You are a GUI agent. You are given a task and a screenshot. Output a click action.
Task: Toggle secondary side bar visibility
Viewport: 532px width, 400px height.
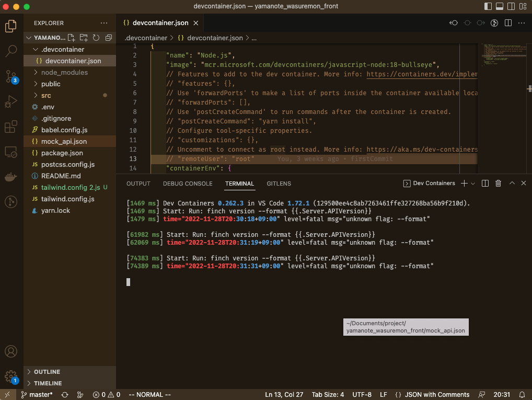511,6
